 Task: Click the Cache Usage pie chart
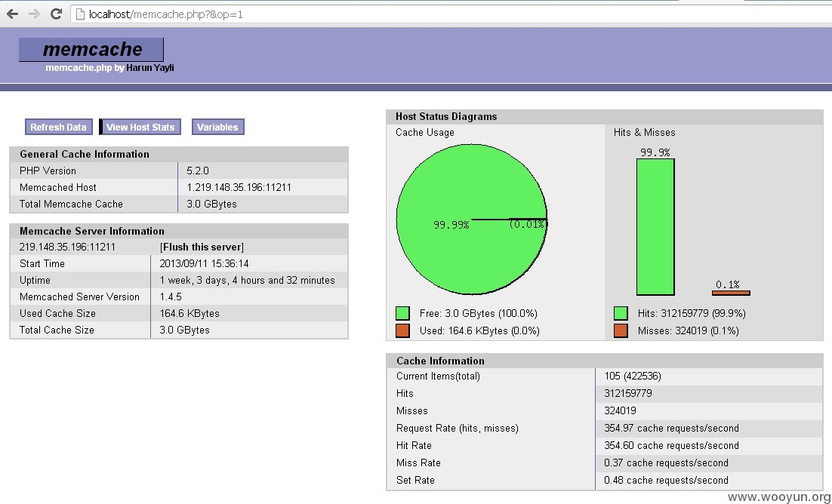[472, 219]
